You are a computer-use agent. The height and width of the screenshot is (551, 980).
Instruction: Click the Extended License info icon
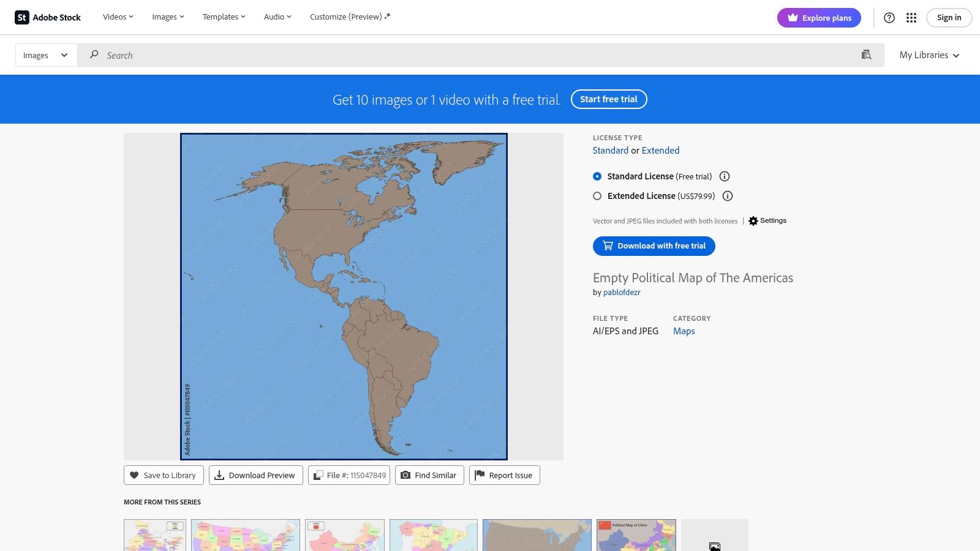point(728,196)
